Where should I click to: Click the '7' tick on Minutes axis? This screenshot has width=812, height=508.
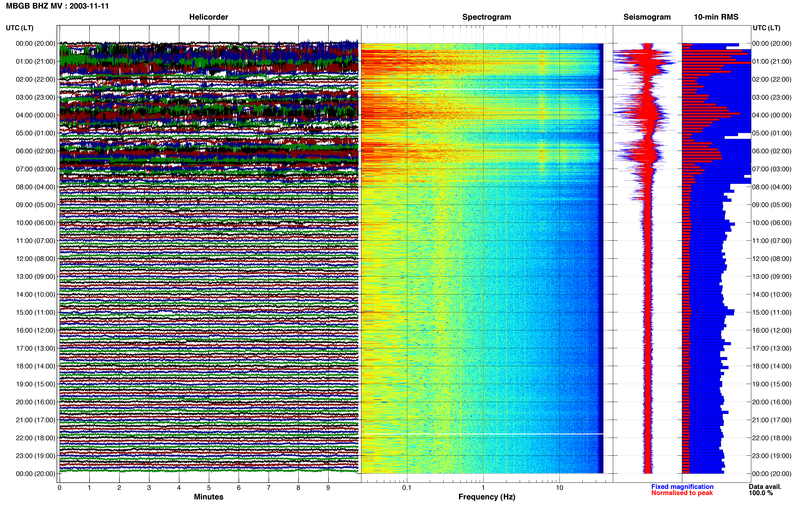pyautogui.click(x=269, y=487)
